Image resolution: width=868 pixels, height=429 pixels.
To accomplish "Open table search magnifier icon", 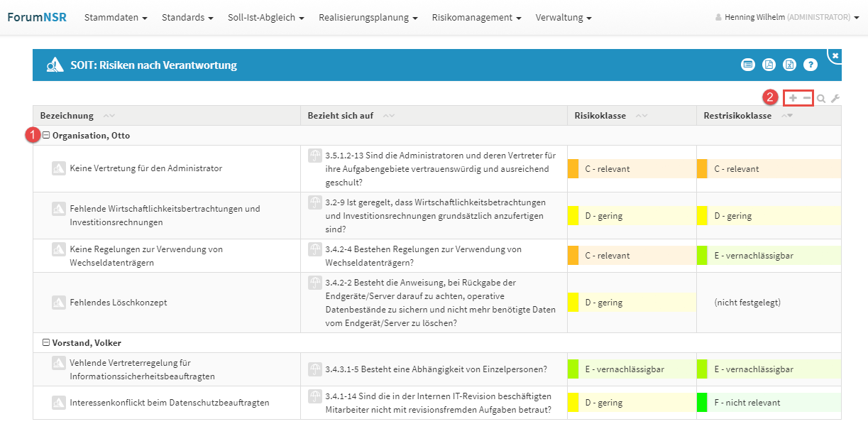I will (x=821, y=99).
